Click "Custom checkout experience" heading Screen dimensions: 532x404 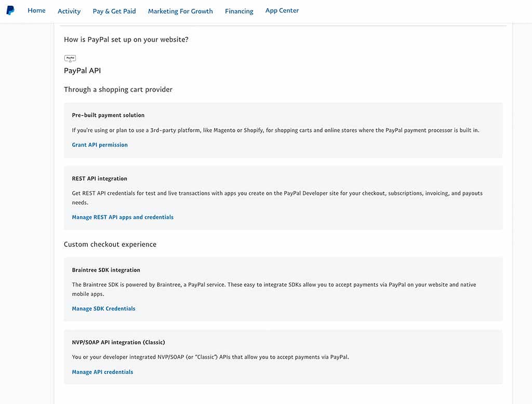(x=110, y=244)
